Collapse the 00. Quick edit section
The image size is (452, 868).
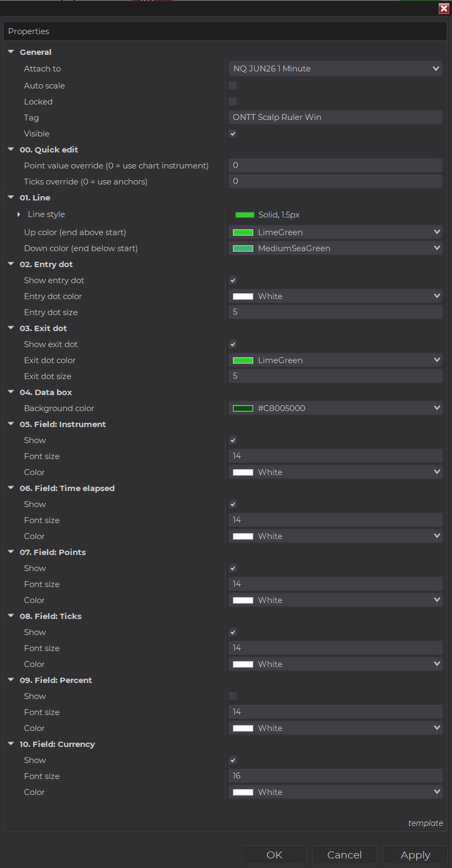11,149
